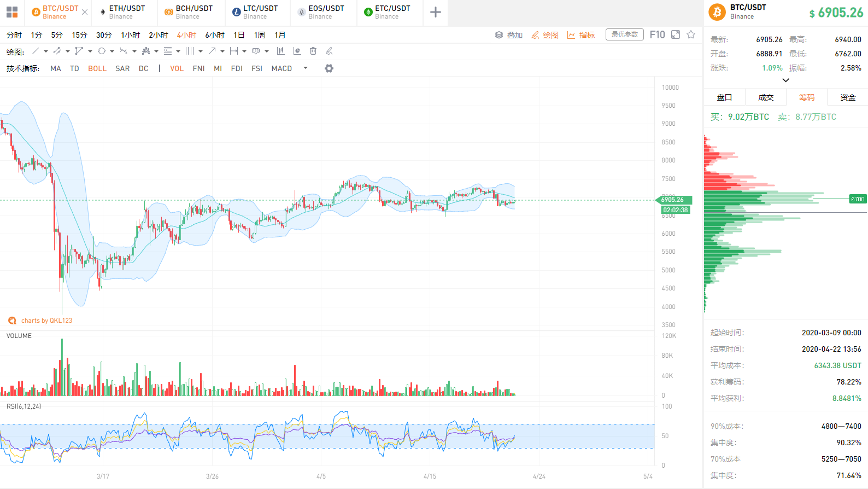Click the 指标 indicators button

pyautogui.click(x=581, y=35)
